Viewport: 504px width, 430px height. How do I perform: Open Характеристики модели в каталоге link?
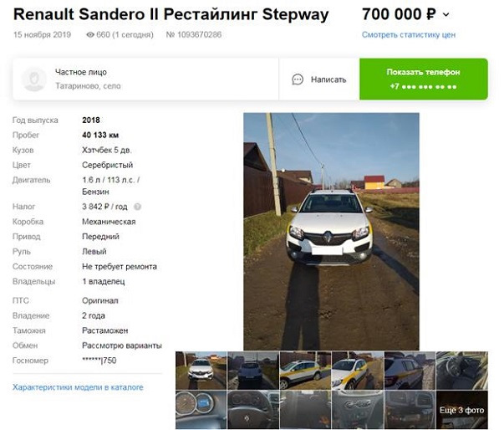tap(78, 387)
